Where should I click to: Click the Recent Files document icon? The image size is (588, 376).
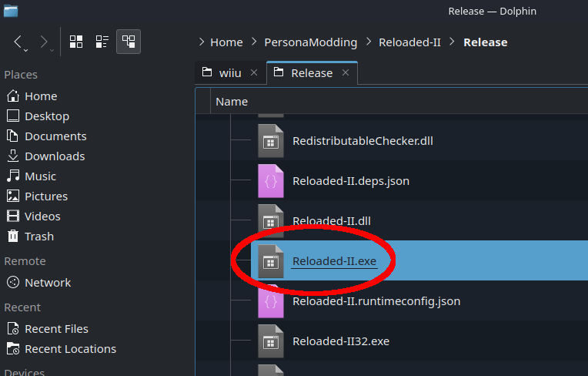tap(13, 329)
